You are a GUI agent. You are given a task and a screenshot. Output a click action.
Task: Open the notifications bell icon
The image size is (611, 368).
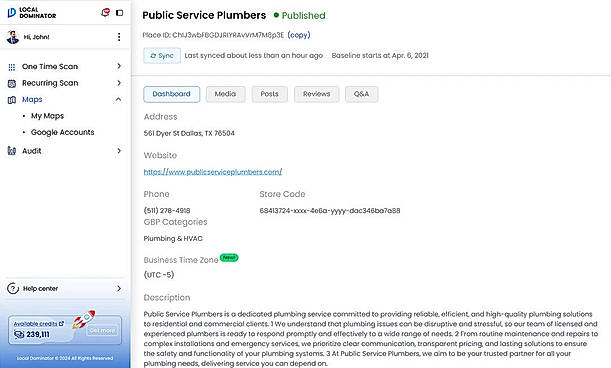pos(105,12)
